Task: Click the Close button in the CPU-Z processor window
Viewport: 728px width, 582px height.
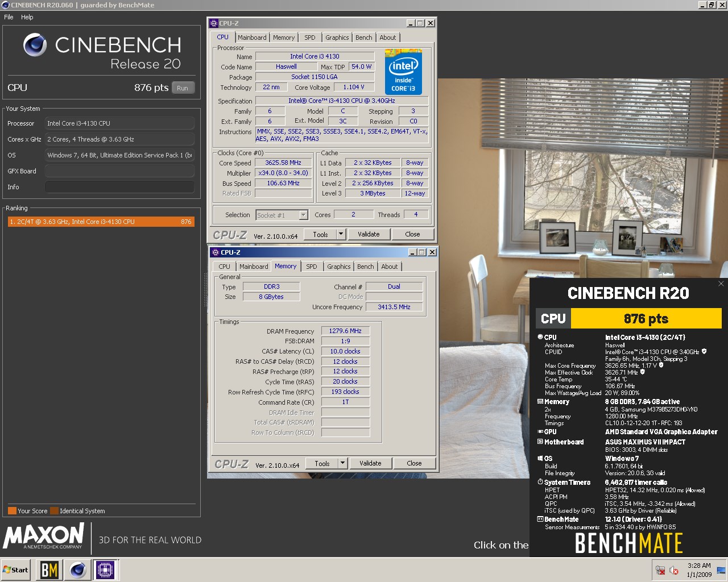Action: pos(412,234)
